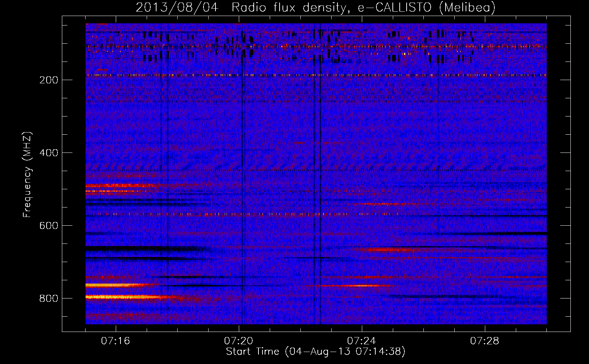Select the 600 frequency tick label
Viewport: 589px width, 364px height.
pyautogui.click(x=48, y=226)
